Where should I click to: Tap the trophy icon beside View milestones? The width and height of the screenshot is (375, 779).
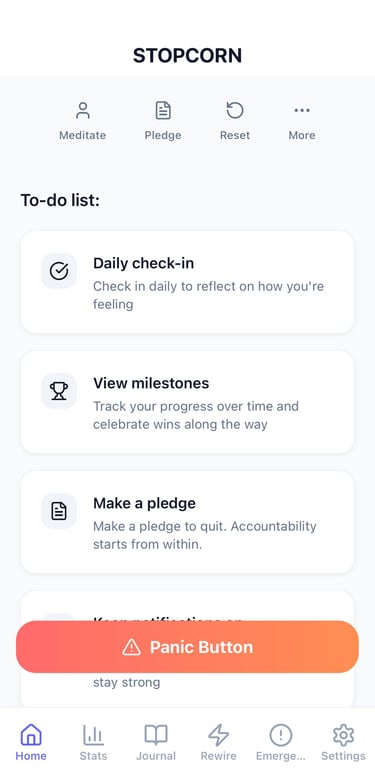[59, 391]
